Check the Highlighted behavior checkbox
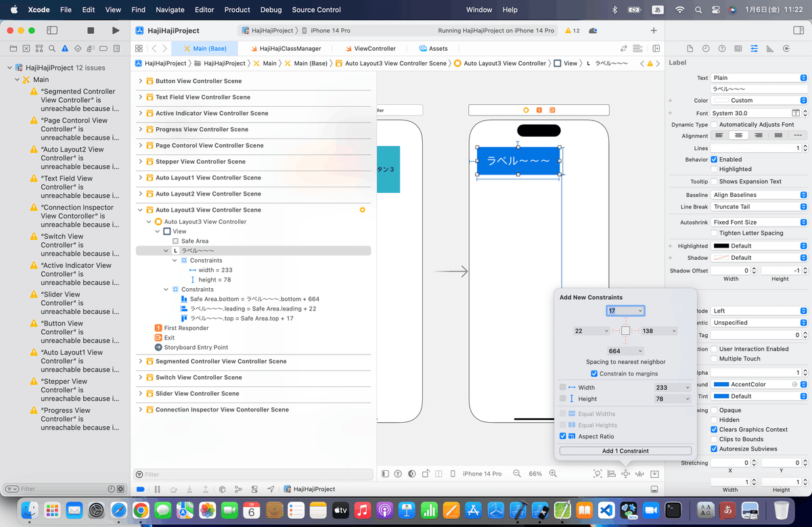 click(x=715, y=169)
